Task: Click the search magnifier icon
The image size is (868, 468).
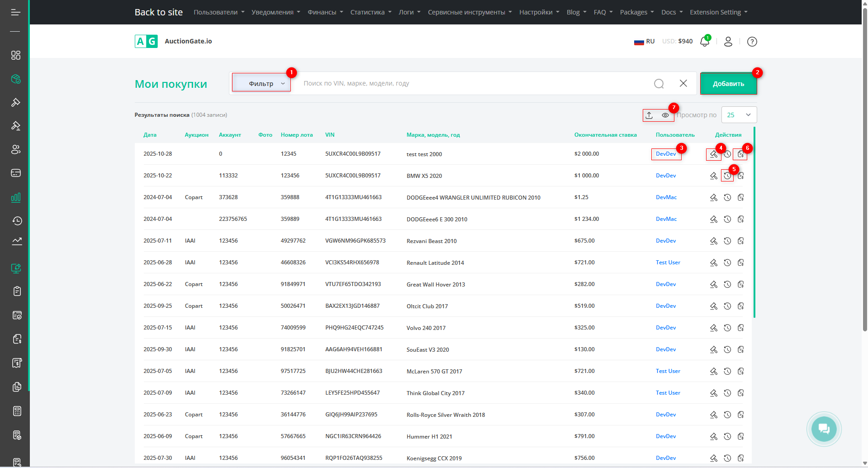Action: click(x=659, y=84)
